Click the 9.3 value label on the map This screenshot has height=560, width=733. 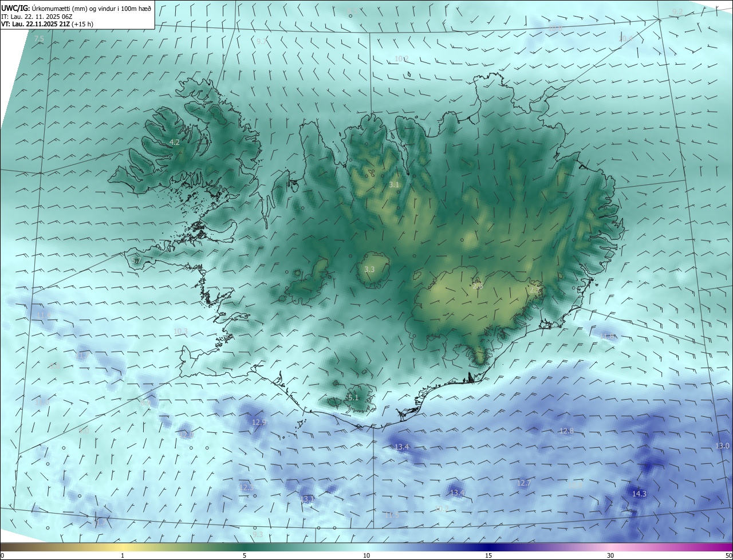click(258, 534)
